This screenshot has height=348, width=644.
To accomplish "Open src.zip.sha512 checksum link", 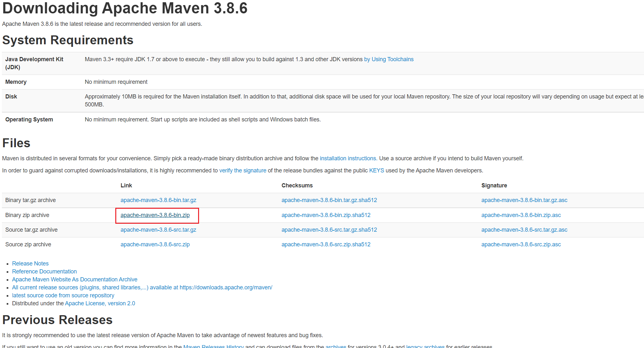I will [326, 244].
